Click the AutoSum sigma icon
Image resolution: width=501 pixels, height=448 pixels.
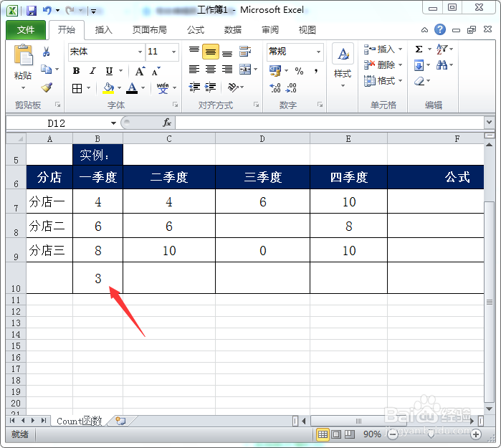[419, 49]
